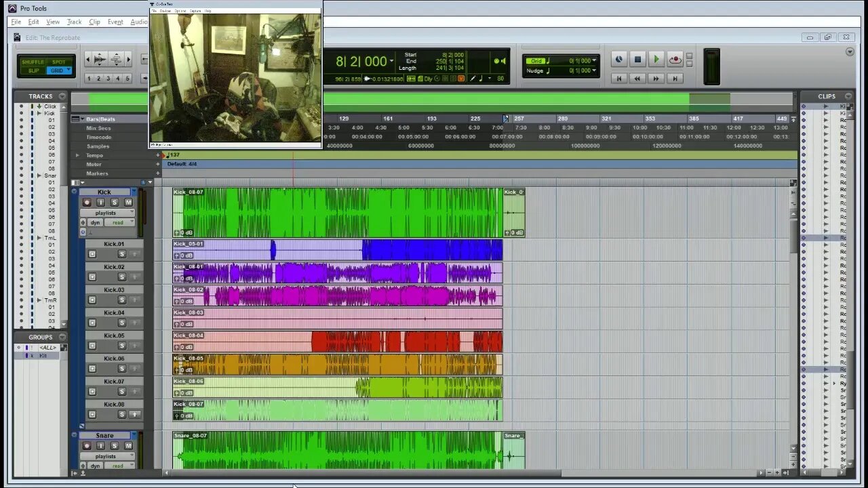Viewport: 868px width, 488px height.
Task: Click the Fast Forward transport button
Action: point(656,79)
